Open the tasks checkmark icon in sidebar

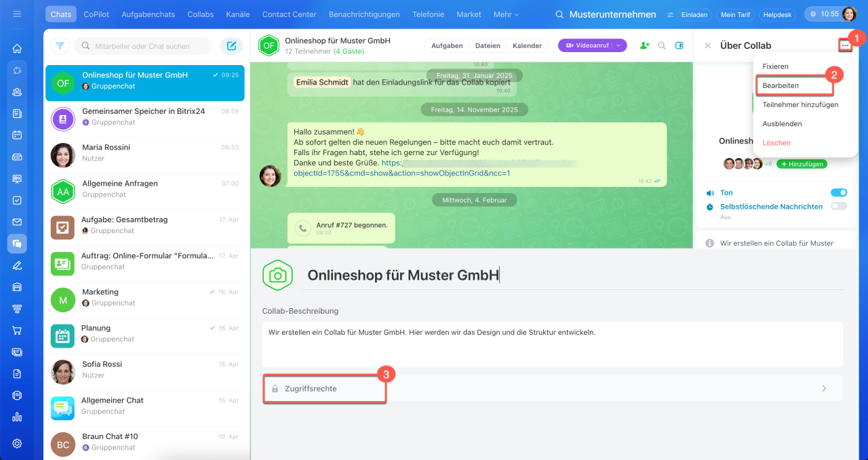17,201
